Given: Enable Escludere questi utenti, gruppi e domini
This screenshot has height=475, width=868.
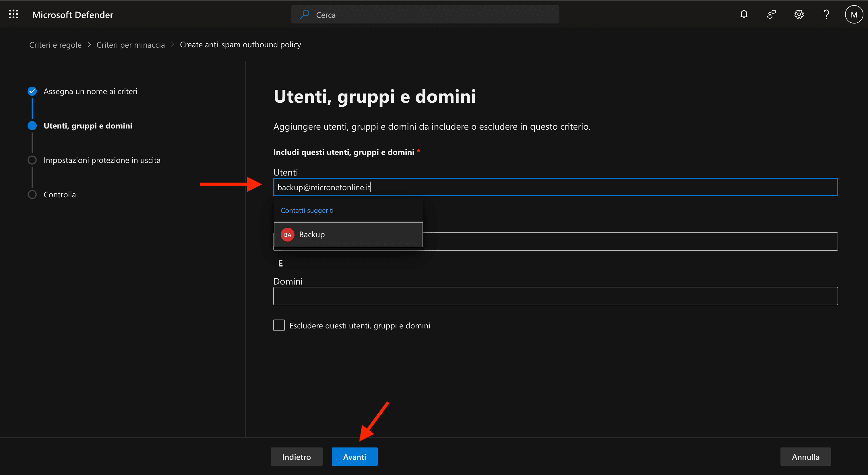Looking at the screenshot, I should pos(279,325).
